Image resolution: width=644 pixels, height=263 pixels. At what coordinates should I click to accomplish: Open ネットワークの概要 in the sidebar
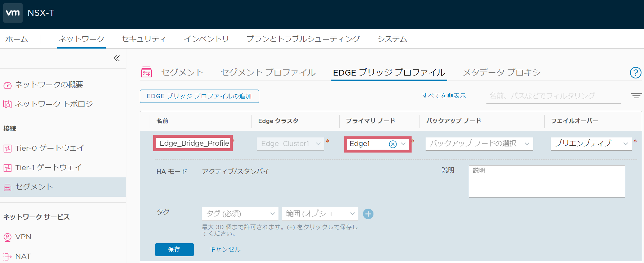(x=49, y=85)
